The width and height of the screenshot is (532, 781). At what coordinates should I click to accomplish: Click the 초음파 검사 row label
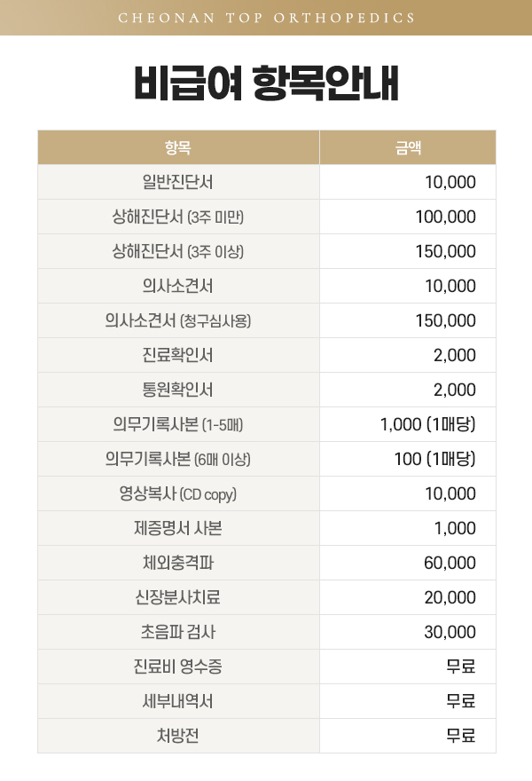(178, 632)
